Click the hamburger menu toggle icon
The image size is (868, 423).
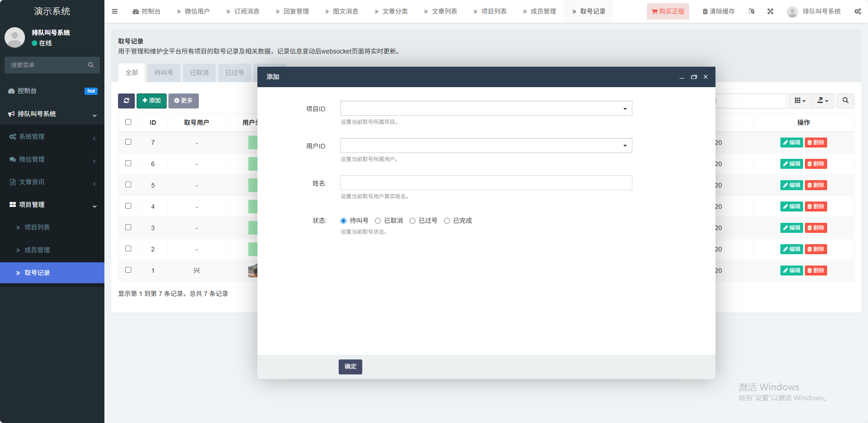[x=114, y=11]
